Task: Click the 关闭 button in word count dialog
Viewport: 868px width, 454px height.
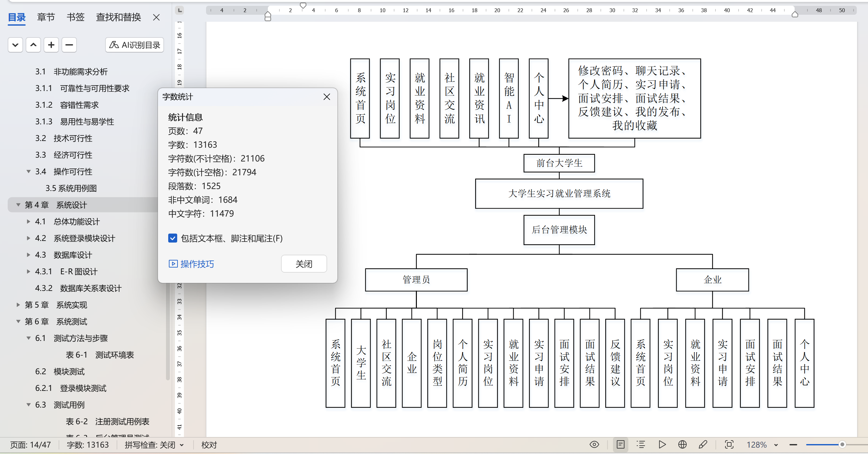Action: [x=304, y=264]
